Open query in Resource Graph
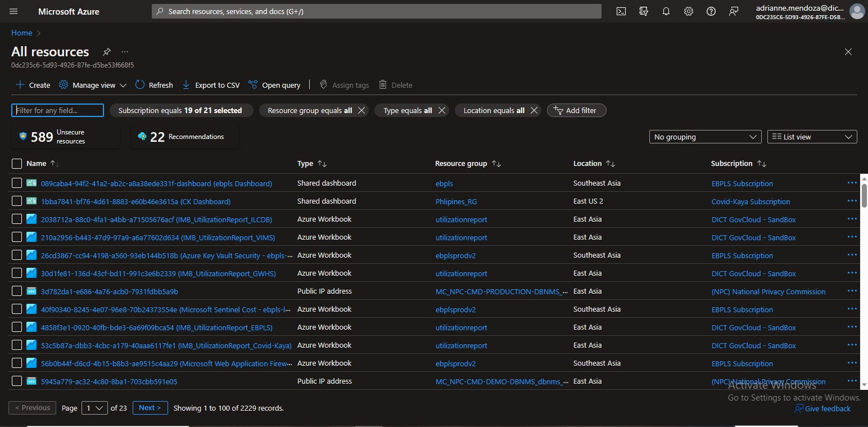This screenshot has height=427, width=868. click(274, 85)
